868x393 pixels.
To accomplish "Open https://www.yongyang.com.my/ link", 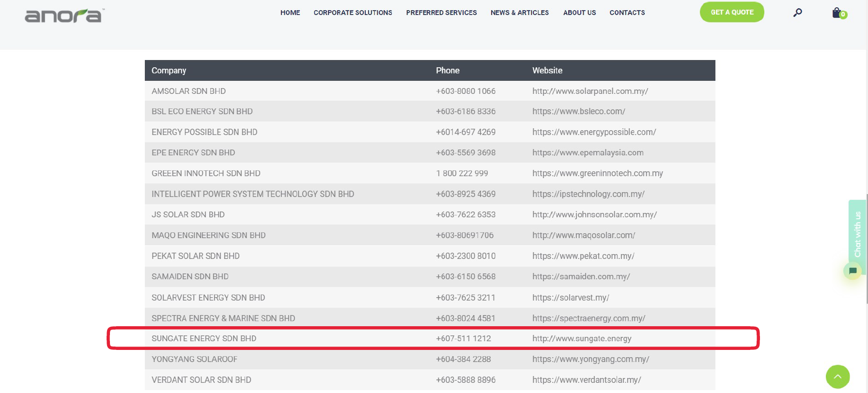I will 590,359.
